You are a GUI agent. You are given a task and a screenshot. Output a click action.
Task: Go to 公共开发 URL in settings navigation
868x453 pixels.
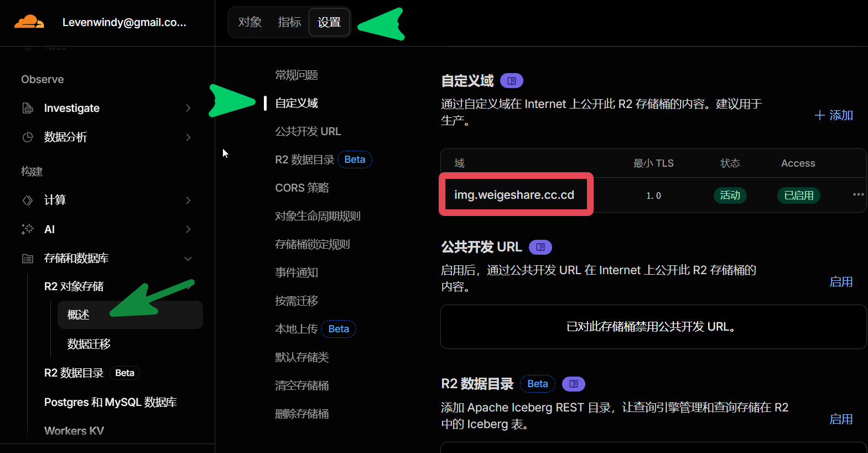[308, 131]
